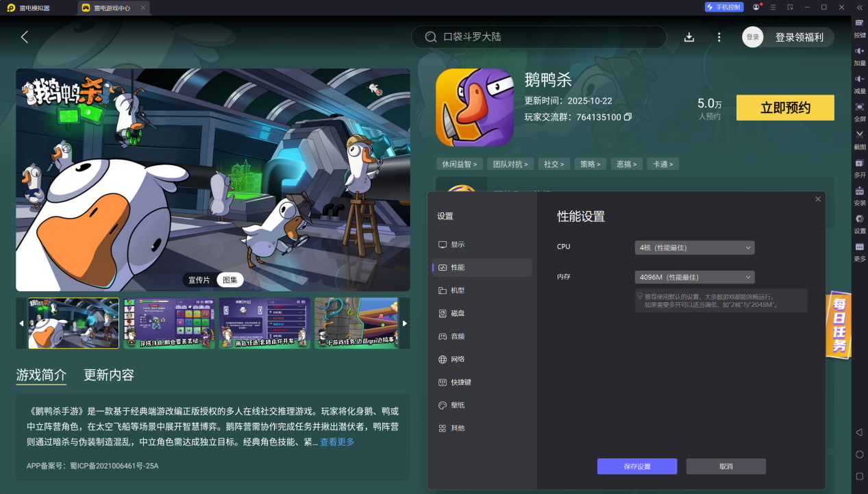
Task: Open the 内存 memory size dropdown
Action: tap(694, 277)
